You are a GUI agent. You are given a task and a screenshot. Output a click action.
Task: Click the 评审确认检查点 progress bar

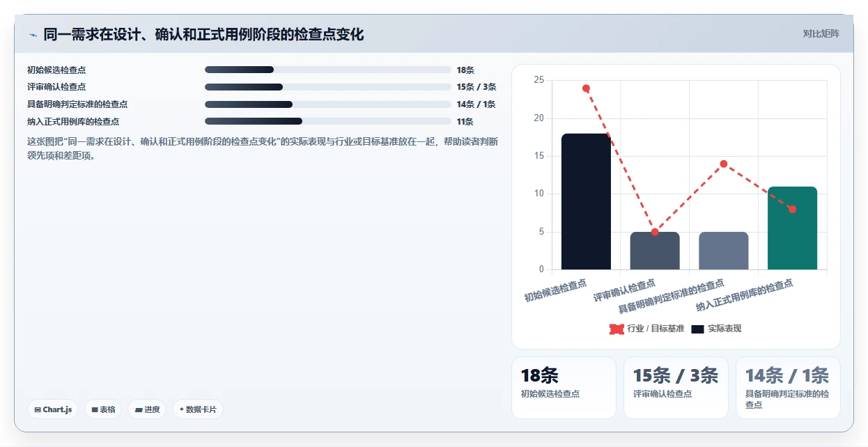[328, 87]
